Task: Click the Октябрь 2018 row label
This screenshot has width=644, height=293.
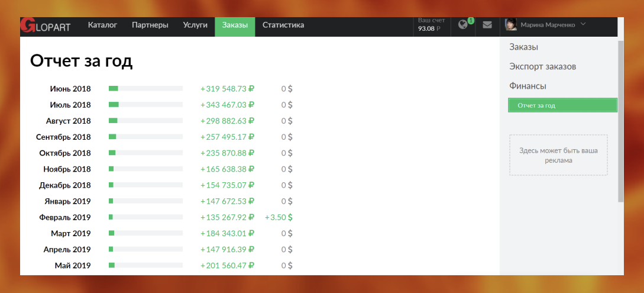Action: point(65,153)
